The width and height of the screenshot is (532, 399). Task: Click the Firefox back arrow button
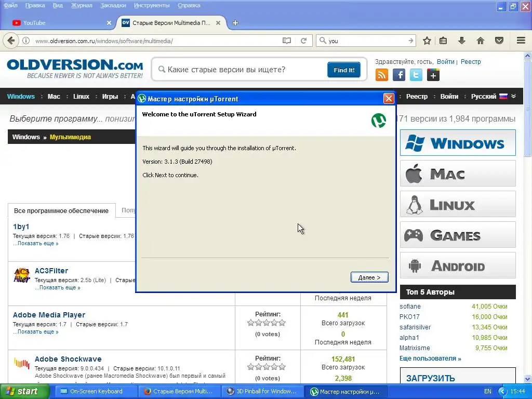point(11,41)
